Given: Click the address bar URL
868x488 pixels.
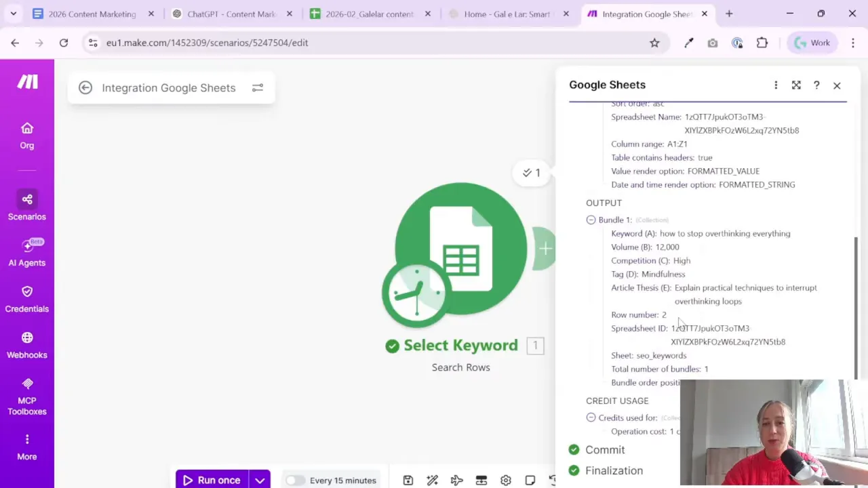Looking at the screenshot, I should [x=207, y=43].
